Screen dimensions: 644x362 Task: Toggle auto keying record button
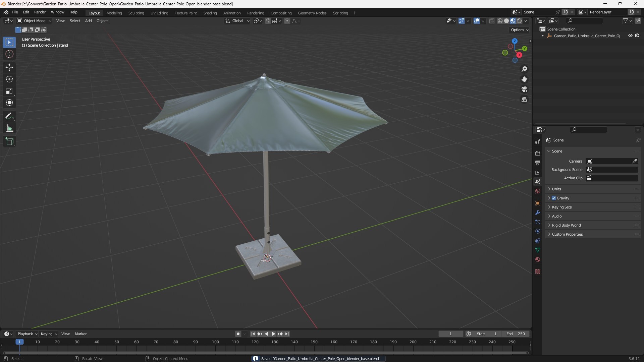238,334
